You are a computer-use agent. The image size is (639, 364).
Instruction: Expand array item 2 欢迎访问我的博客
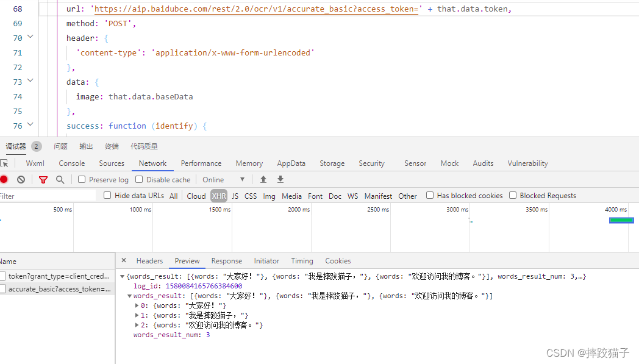click(137, 325)
